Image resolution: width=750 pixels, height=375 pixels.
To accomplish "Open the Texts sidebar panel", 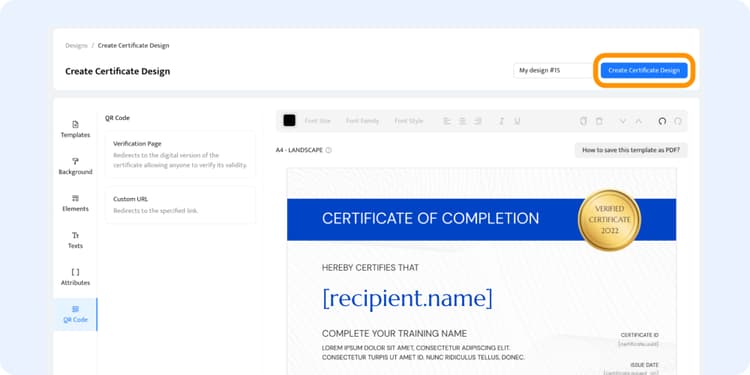I will 75,240.
